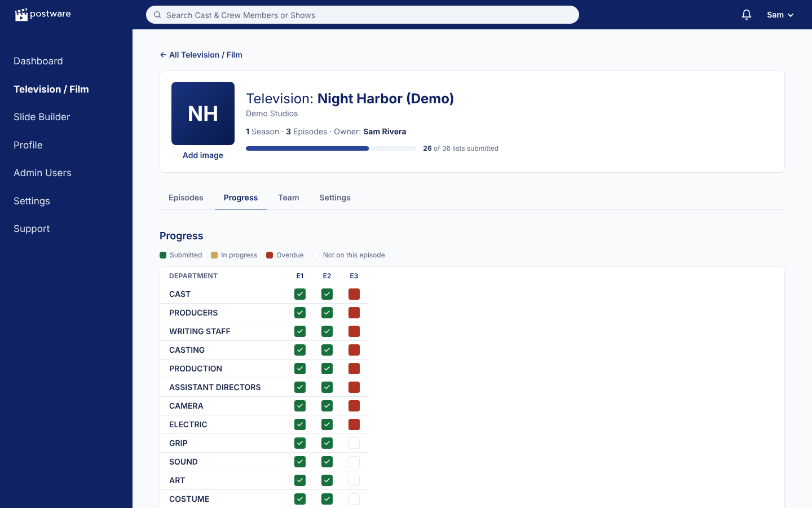Open Admin Users in the sidebar
This screenshot has width=812, height=508.
(42, 173)
